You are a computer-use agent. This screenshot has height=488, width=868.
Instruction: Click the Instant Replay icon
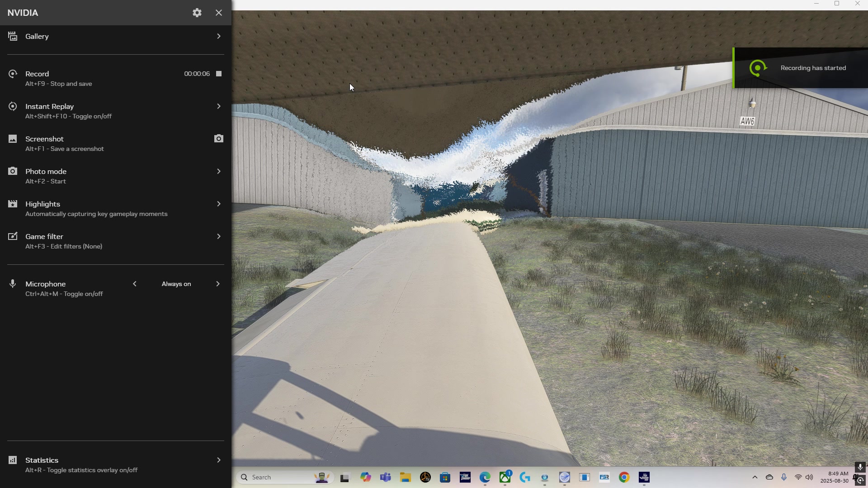pyautogui.click(x=13, y=106)
